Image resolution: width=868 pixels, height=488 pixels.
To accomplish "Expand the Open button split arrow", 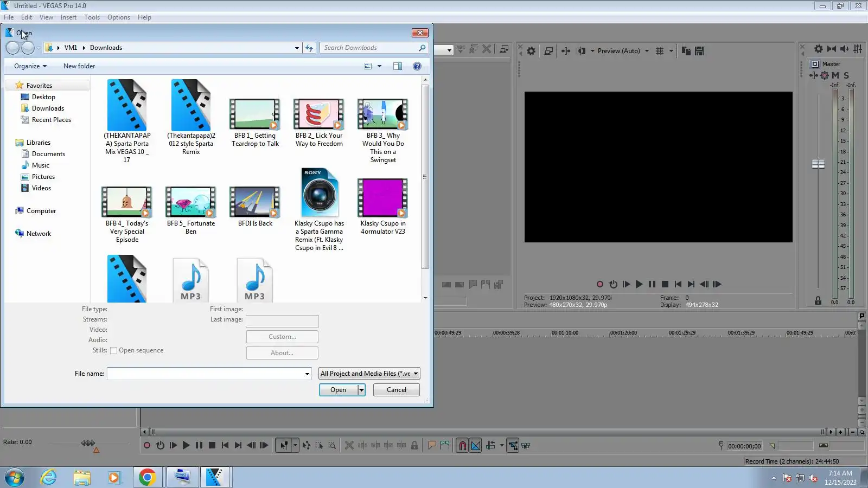I will pyautogui.click(x=361, y=390).
